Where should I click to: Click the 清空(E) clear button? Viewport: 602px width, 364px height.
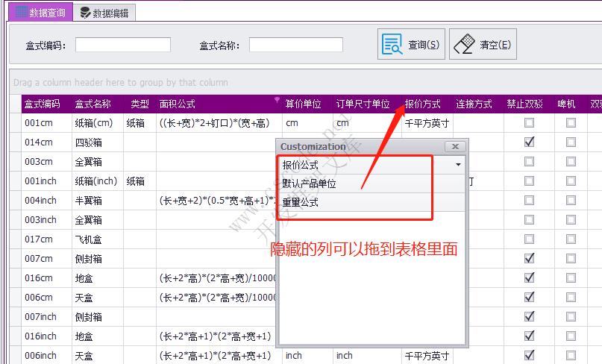[483, 44]
